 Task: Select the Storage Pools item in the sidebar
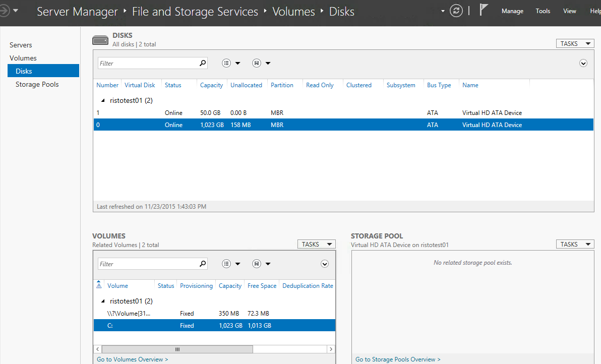click(x=37, y=84)
